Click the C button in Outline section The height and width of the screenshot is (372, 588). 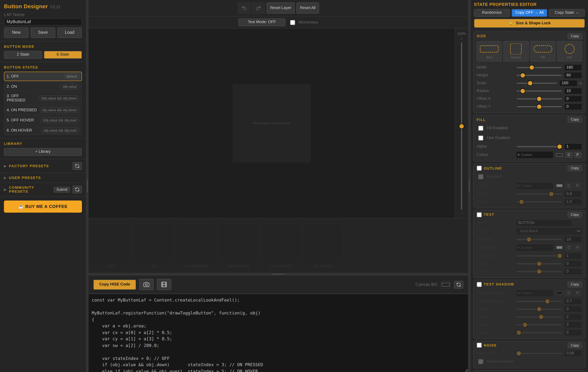coord(569,186)
